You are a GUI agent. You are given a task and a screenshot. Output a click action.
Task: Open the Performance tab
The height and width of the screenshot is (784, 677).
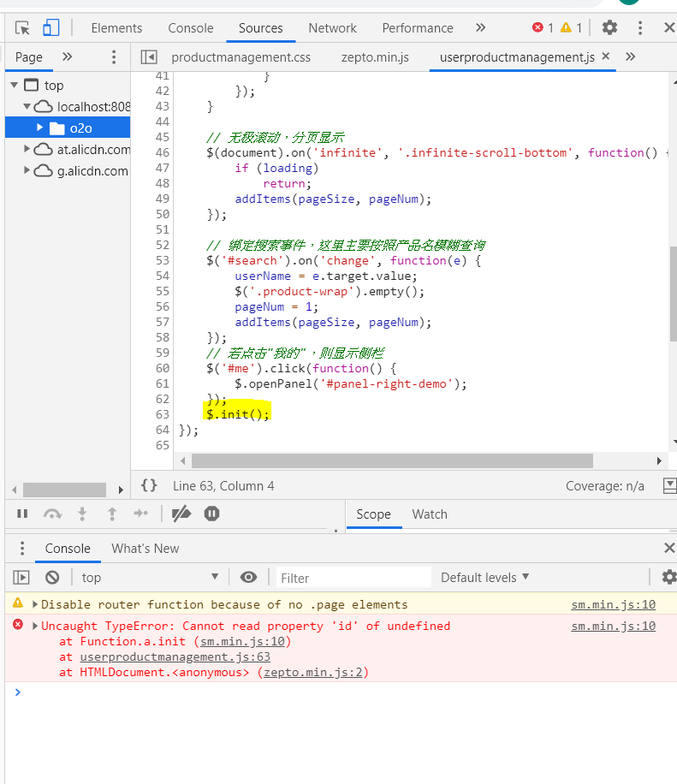[418, 28]
